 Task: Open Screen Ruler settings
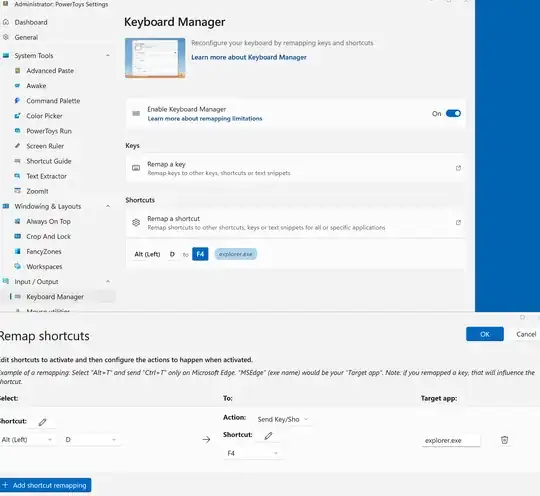(45, 146)
